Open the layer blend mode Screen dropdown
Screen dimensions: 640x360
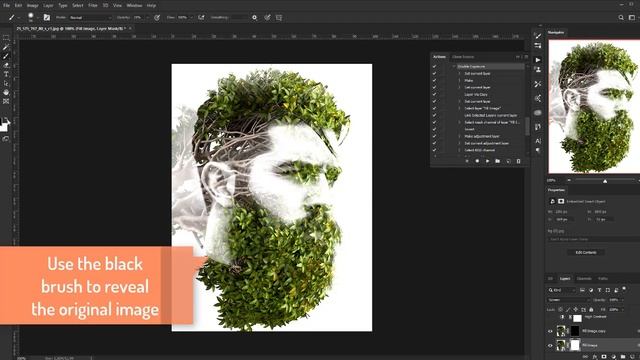coord(569,300)
